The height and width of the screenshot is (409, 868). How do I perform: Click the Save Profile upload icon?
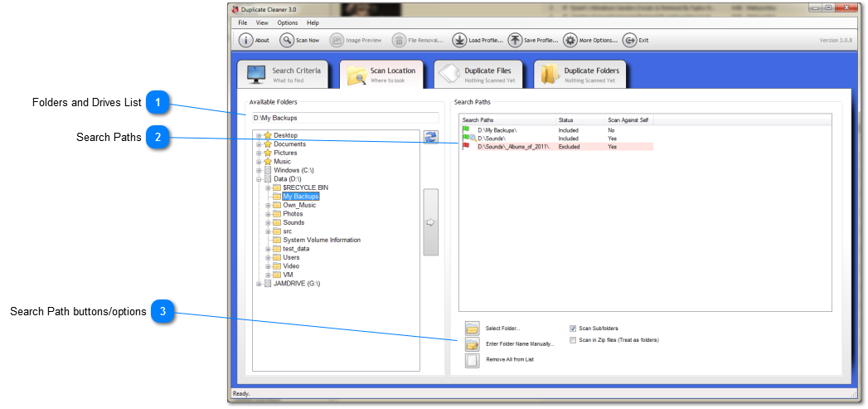point(516,41)
